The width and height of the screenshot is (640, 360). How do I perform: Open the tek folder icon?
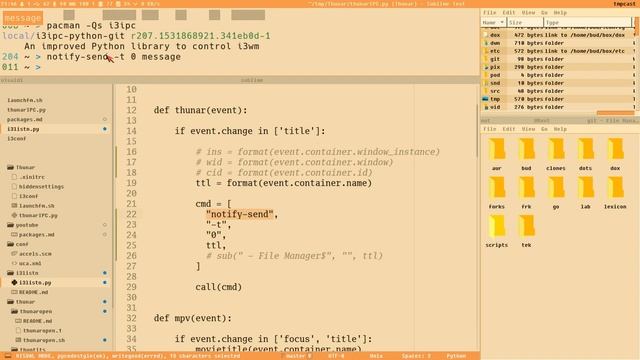click(527, 226)
